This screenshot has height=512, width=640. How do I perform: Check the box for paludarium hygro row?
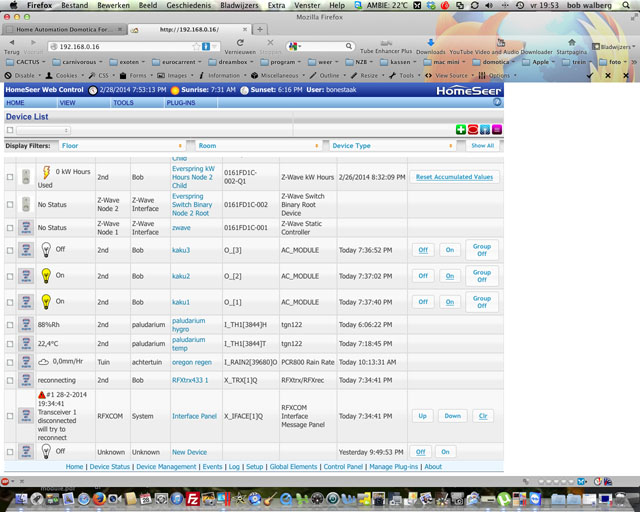(10, 325)
